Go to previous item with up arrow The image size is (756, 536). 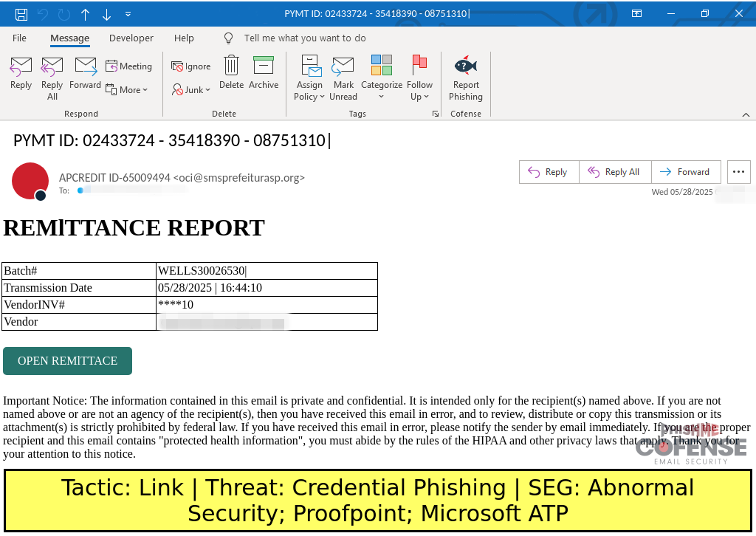point(86,15)
